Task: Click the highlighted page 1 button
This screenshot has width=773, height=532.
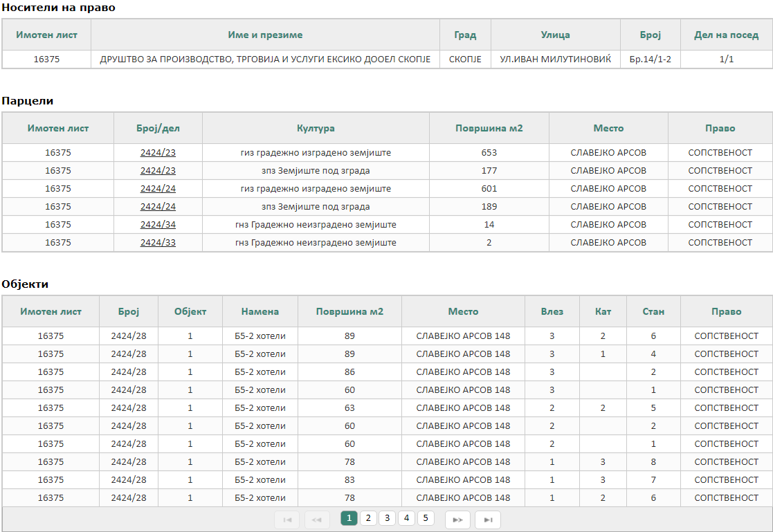Action: pyautogui.click(x=349, y=518)
